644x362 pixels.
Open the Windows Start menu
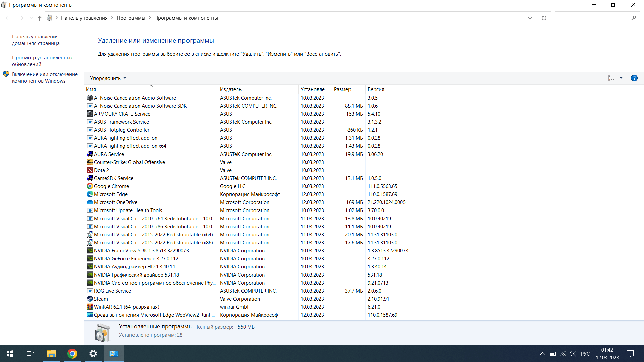(10, 354)
